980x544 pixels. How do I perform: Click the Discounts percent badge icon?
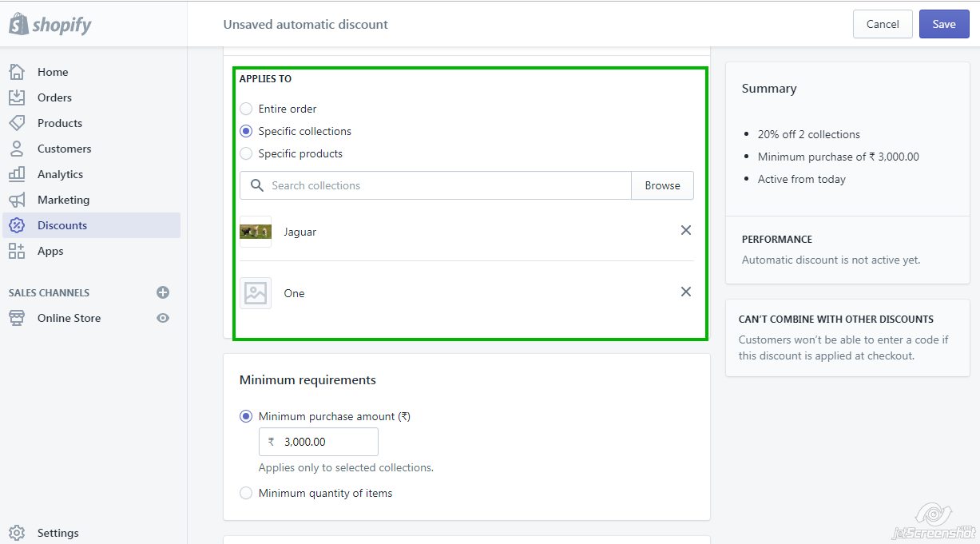17,225
